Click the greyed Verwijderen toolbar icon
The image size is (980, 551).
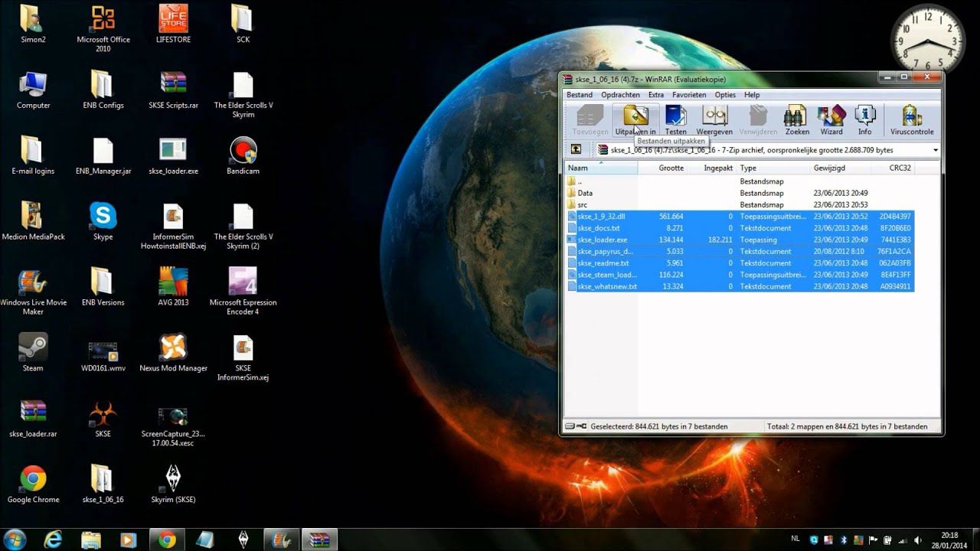758,120
